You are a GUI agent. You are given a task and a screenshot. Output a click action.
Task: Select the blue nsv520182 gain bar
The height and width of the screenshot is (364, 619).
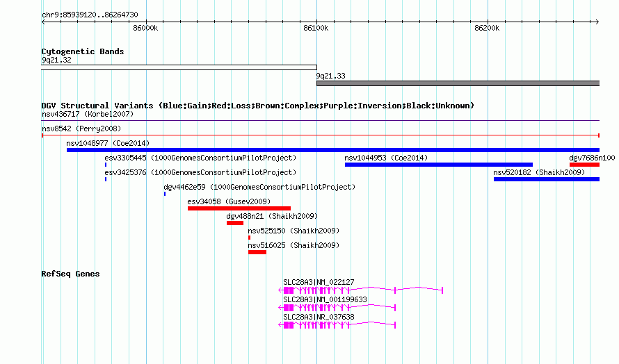[x=547, y=179]
